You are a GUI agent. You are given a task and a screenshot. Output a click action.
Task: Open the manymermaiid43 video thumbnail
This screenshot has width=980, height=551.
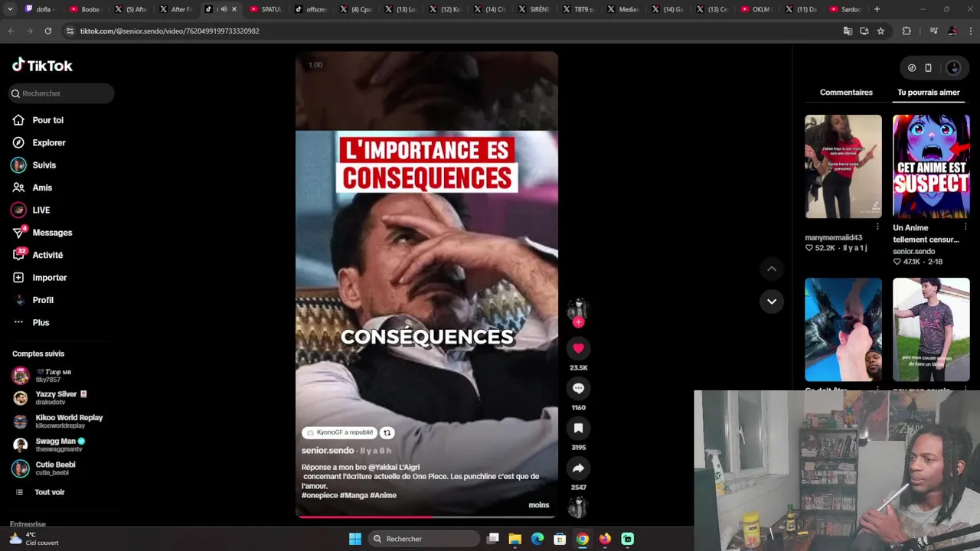point(843,166)
